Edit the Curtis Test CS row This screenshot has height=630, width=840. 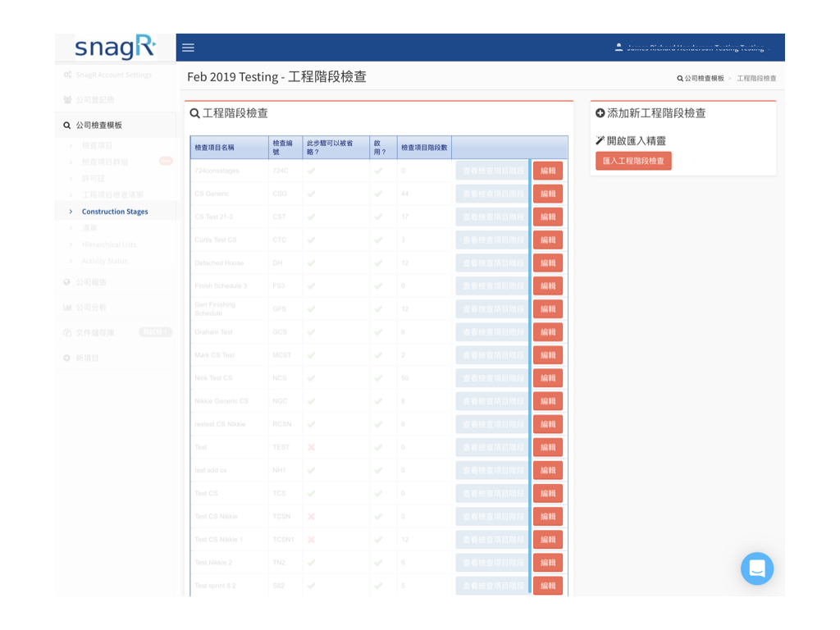(547, 240)
